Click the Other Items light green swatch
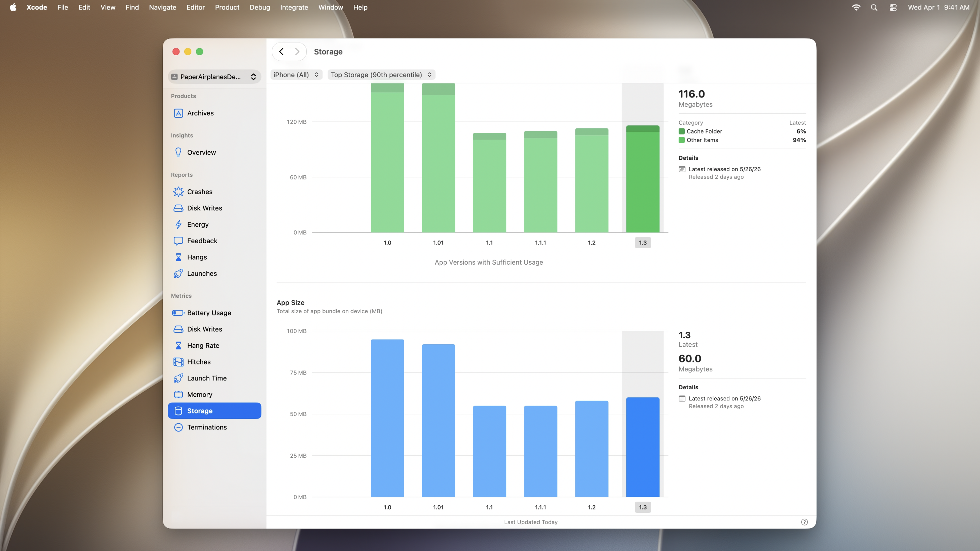980x551 pixels. click(x=681, y=140)
